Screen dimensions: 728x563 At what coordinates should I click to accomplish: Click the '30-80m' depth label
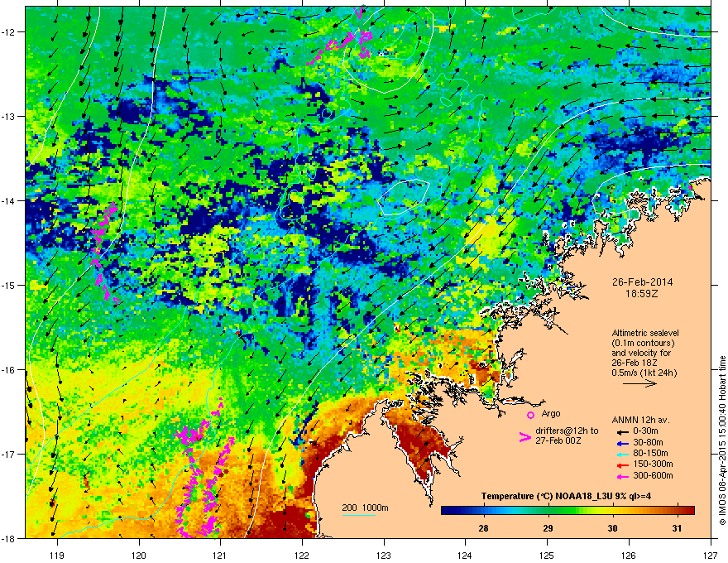648,442
